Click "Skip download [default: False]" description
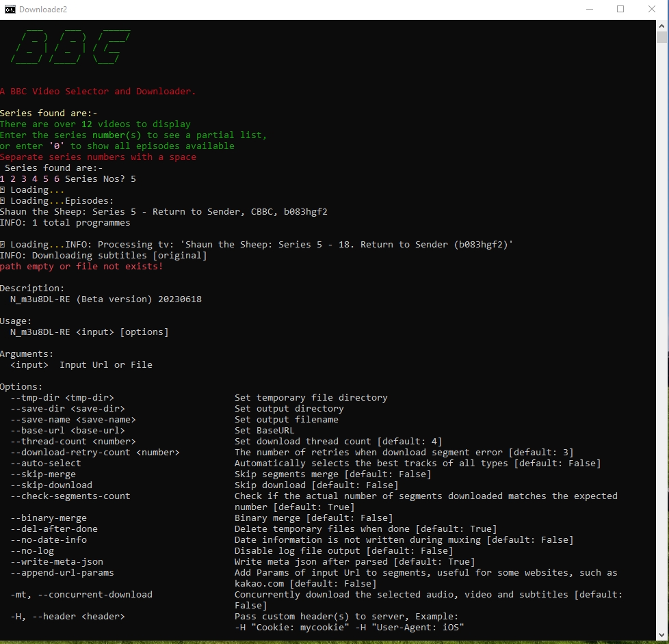Viewport: 669px width, 644px height. tap(317, 485)
